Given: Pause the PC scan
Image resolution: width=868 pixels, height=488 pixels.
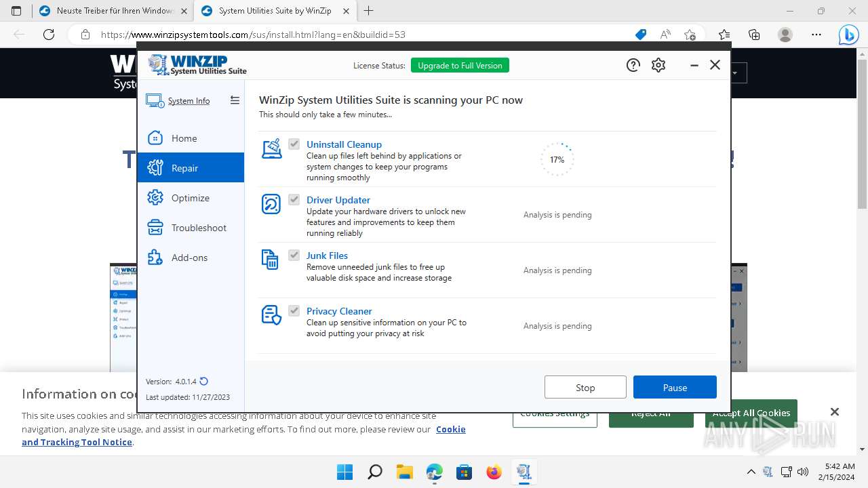Looking at the screenshot, I should point(675,388).
